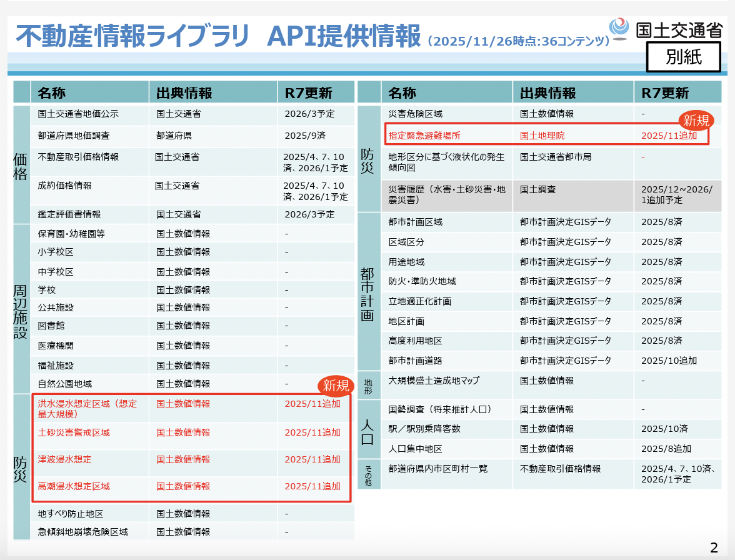Viewport: 735px width, 560px height.
Task: Click the 別紙 label box
Action: pyautogui.click(x=683, y=57)
